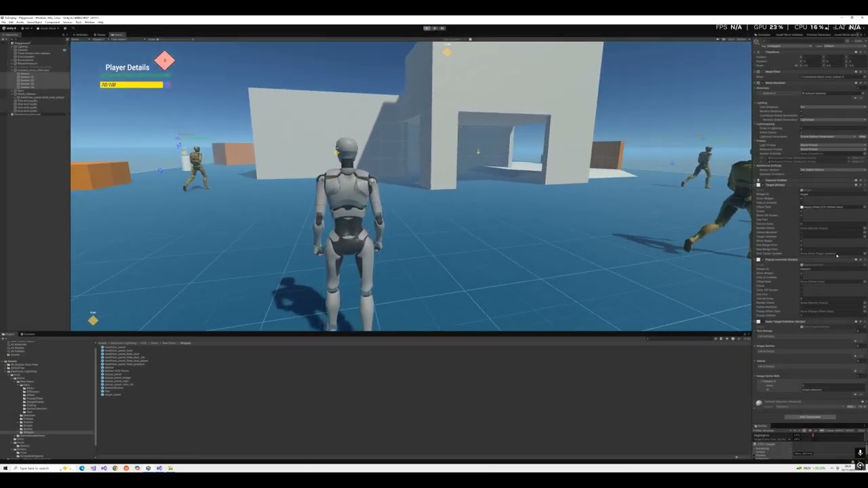Select the Playground scene in the Hierarchy
Viewport: 868px width, 488px height.
click(22, 43)
